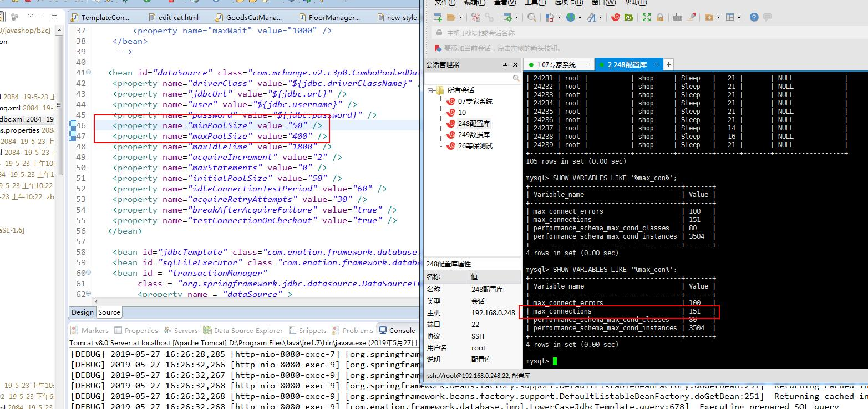This screenshot has height=409, width=868.
Task: Click the green full-screen arrows icon
Action: coord(646,17)
